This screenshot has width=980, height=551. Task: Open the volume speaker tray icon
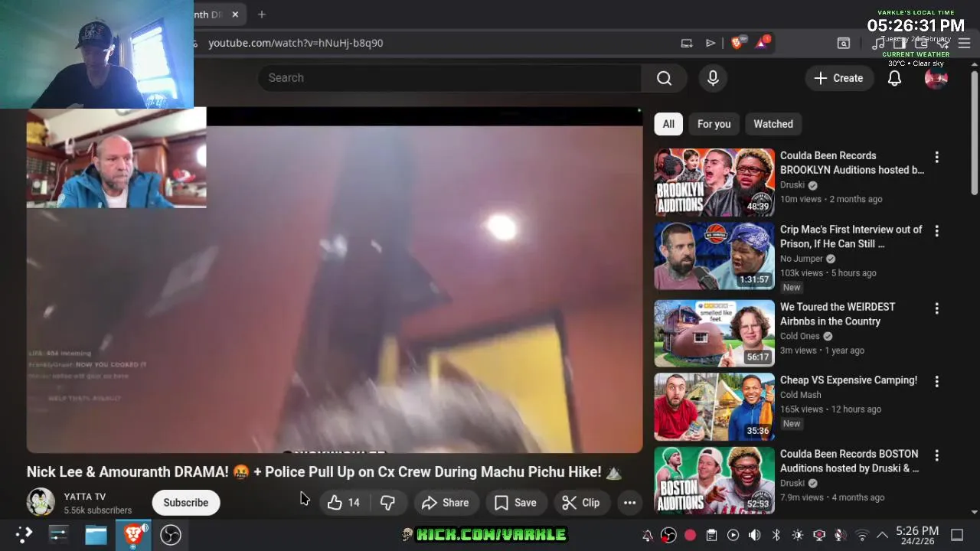pos(754,535)
